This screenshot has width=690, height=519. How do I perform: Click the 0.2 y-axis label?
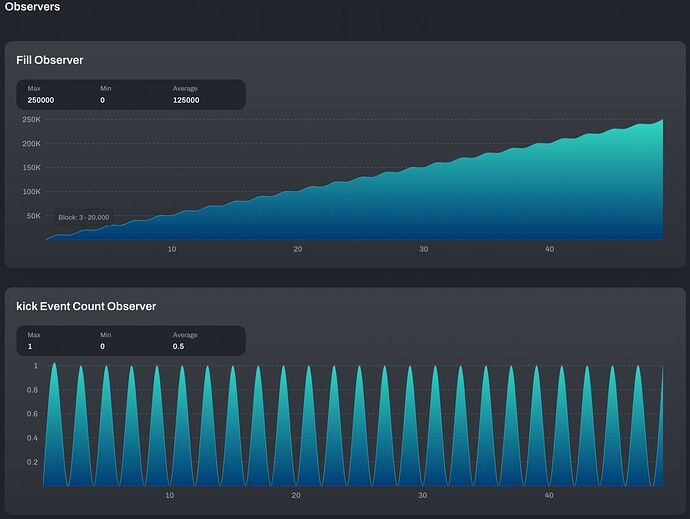pos(33,462)
